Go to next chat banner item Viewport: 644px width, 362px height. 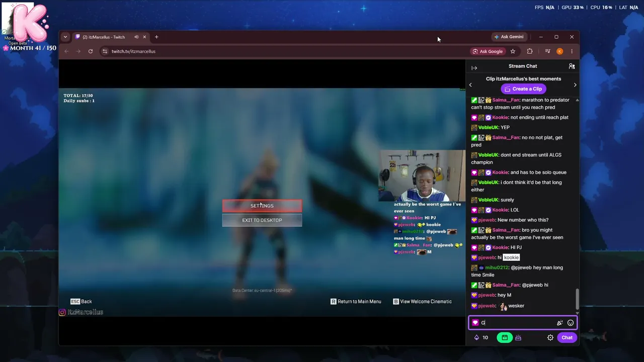[x=575, y=85]
